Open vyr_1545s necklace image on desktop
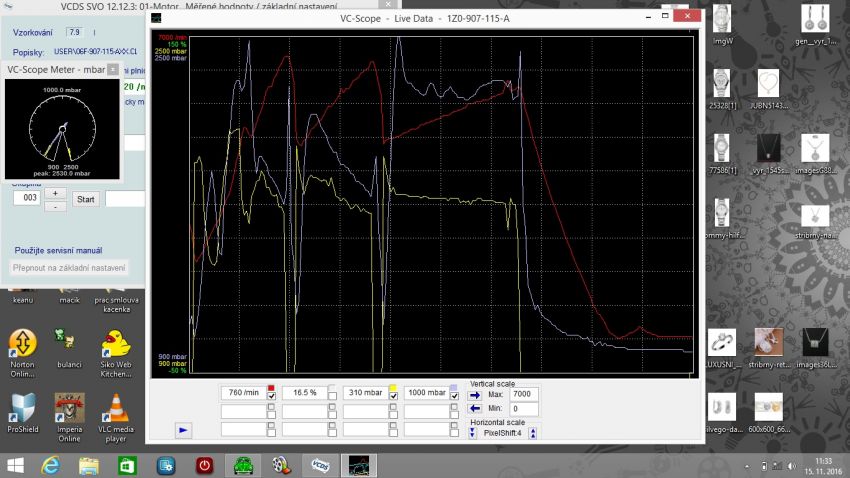Viewport: 850px width, 478px height. click(x=769, y=154)
